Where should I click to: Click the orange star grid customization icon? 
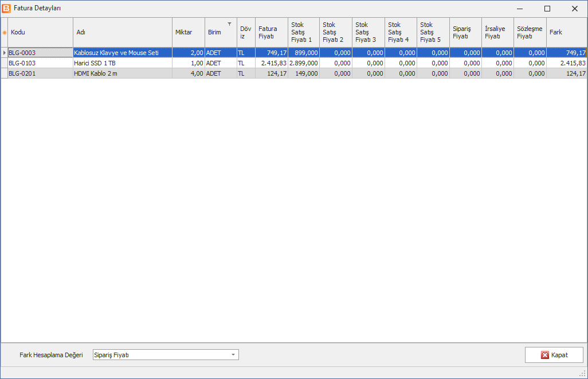5,33
